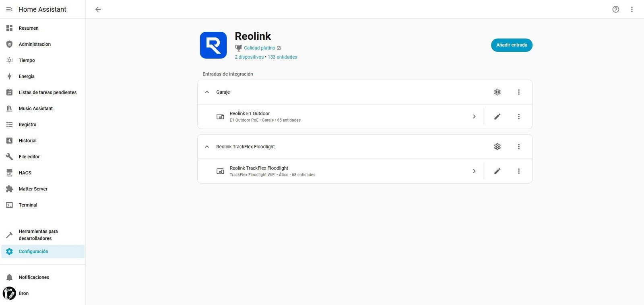Screen dimensions: 644x305
Task: Click the Reolink logo thumbnail
Action: click(x=213, y=45)
